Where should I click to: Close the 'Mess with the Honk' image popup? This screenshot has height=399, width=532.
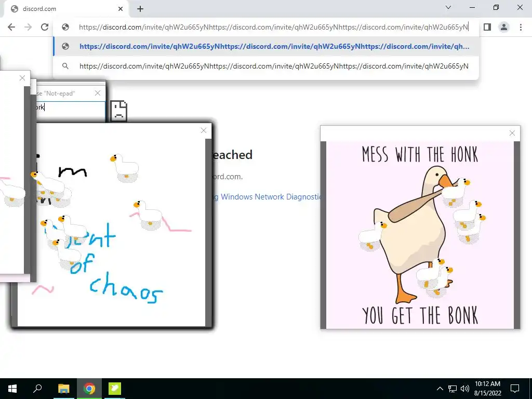pos(512,134)
